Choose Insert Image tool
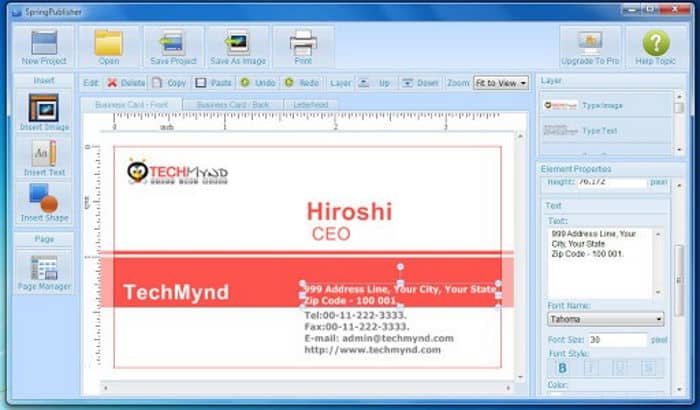 click(44, 112)
